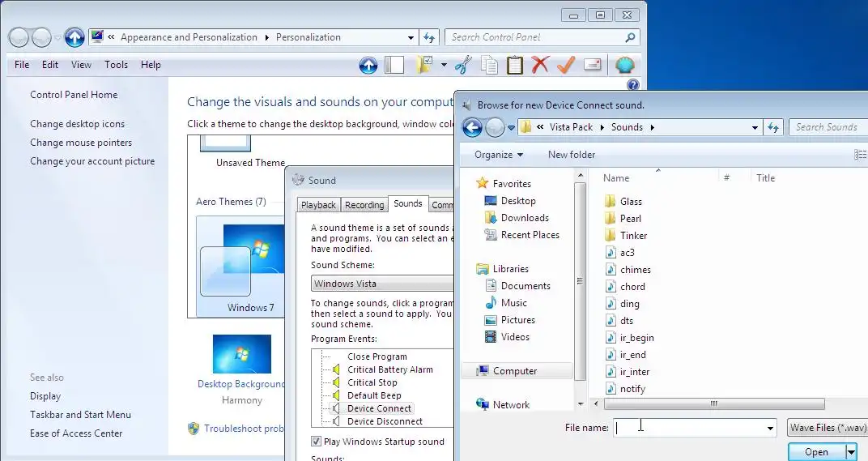Click the Control Panel Home link
The height and width of the screenshot is (461, 868).
(x=74, y=95)
